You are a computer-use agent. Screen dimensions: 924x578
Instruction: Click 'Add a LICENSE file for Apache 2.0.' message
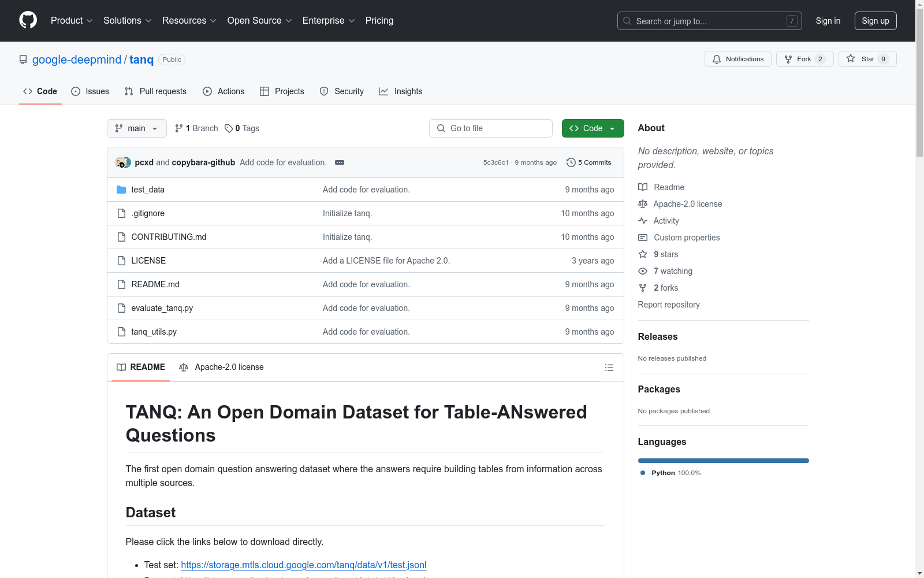click(x=386, y=261)
